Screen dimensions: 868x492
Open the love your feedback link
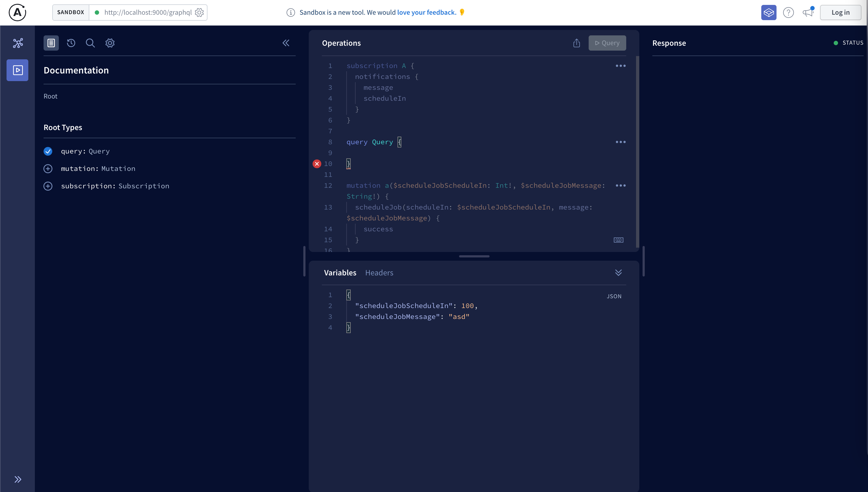tap(426, 13)
